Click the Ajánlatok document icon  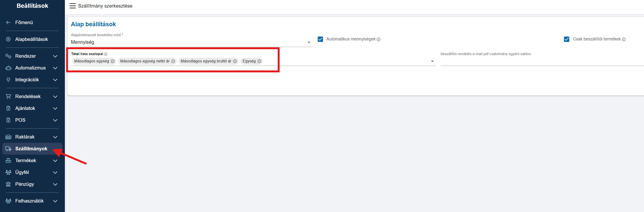tap(8, 108)
